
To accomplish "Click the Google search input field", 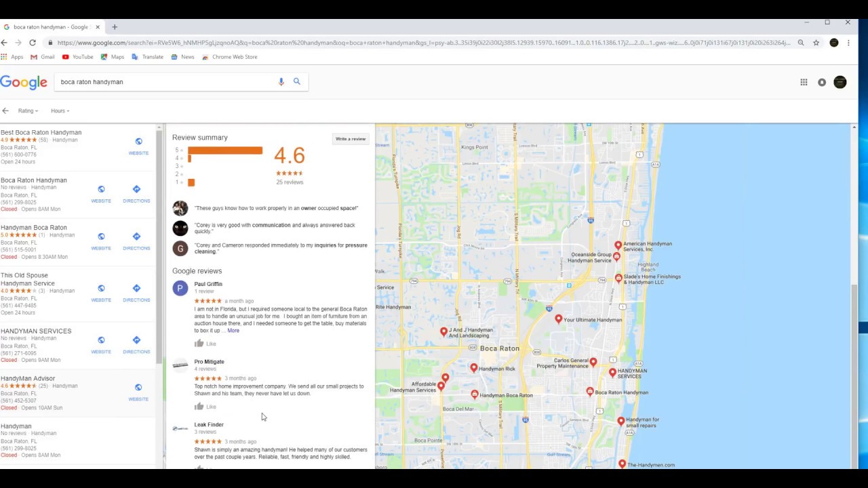I will click(166, 82).
